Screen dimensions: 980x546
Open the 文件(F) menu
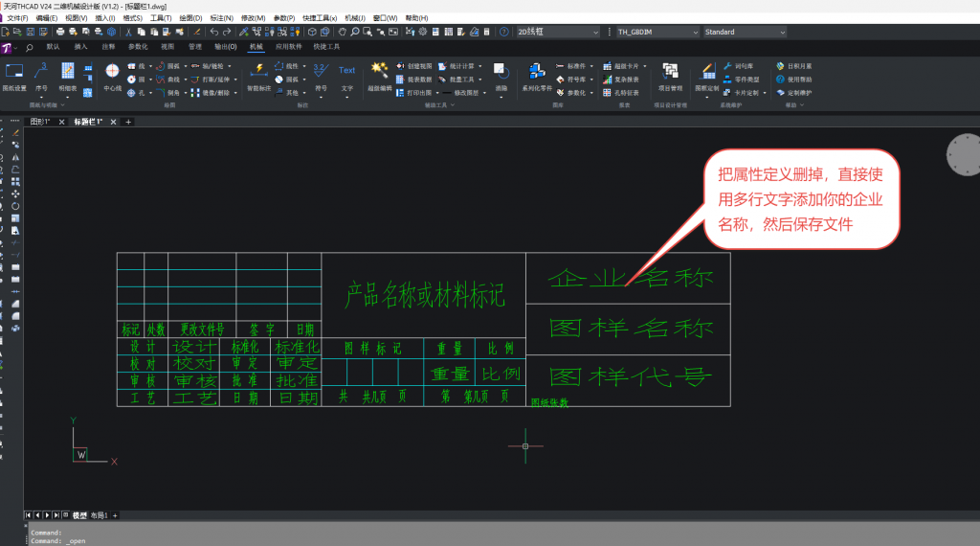click(17, 18)
